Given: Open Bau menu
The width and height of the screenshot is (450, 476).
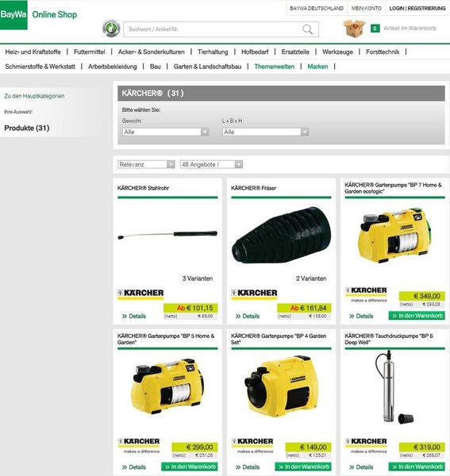Looking at the screenshot, I should [x=156, y=67].
